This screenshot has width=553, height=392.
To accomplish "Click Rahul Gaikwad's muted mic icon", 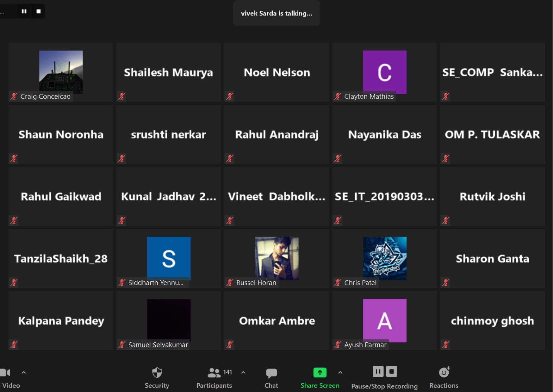I will coord(14,220).
